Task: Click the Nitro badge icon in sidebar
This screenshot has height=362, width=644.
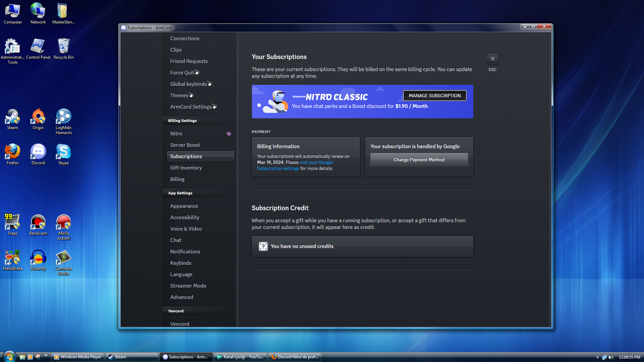Action: [x=229, y=134]
